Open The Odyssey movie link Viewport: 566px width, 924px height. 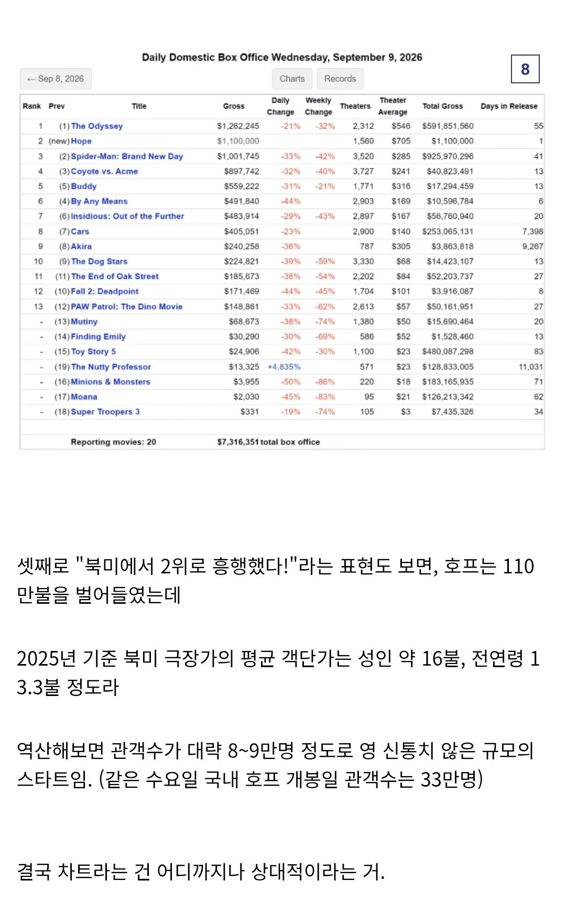tap(97, 126)
